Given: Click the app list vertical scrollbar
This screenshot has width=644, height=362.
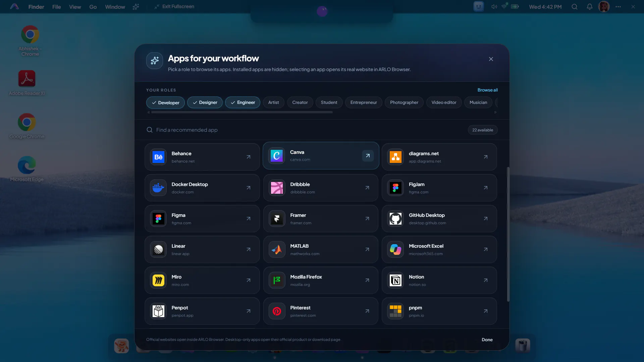Looking at the screenshot, I should tap(508, 234).
